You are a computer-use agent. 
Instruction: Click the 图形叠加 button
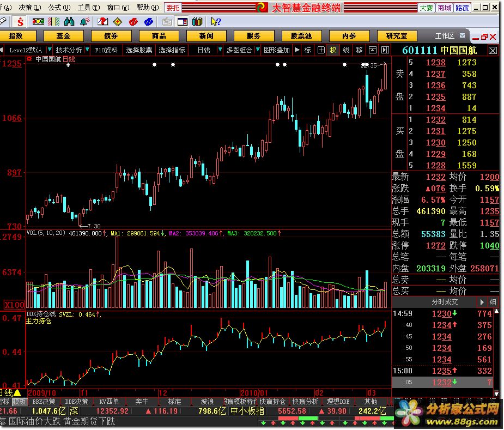pyautogui.click(x=277, y=50)
